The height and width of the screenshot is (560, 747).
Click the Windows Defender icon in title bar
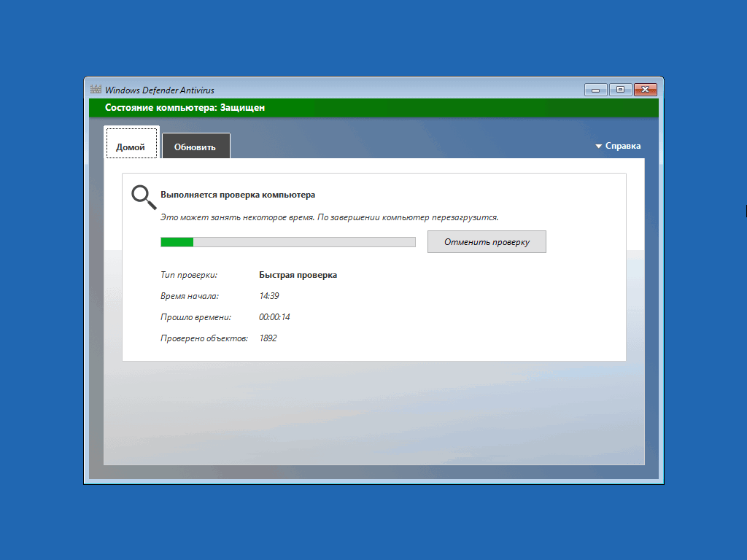(x=95, y=89)
